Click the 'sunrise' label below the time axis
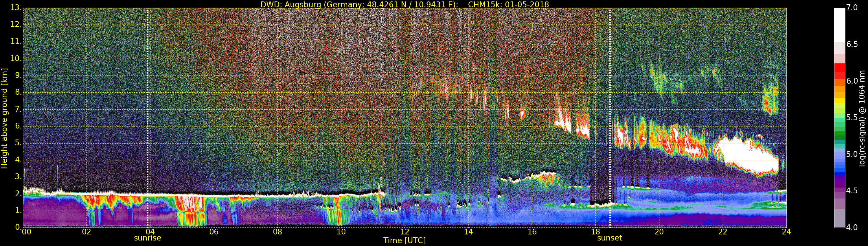Viewport: 868px width, 246px height. click(x=148, y=238)
